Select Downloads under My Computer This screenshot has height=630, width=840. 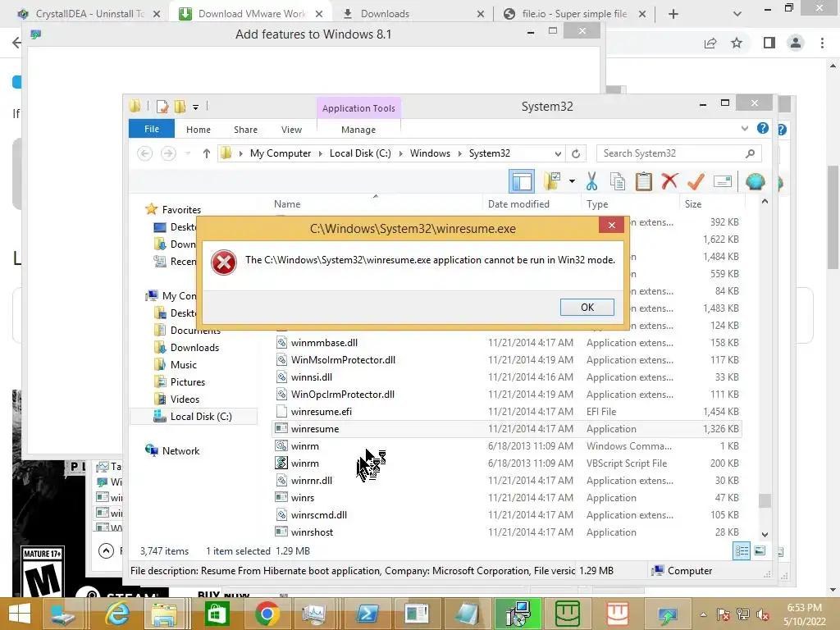[194, 348]
